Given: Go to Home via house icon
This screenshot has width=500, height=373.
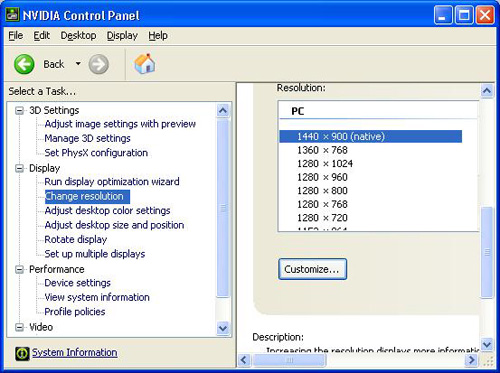Looking at the screenshot, I should point(145,63).
